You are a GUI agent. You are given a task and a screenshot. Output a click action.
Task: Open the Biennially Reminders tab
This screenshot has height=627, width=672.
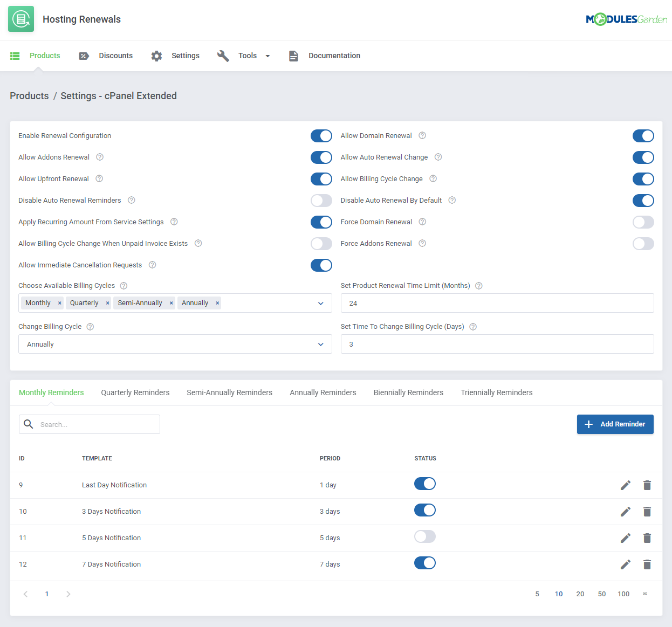(408, 392)
